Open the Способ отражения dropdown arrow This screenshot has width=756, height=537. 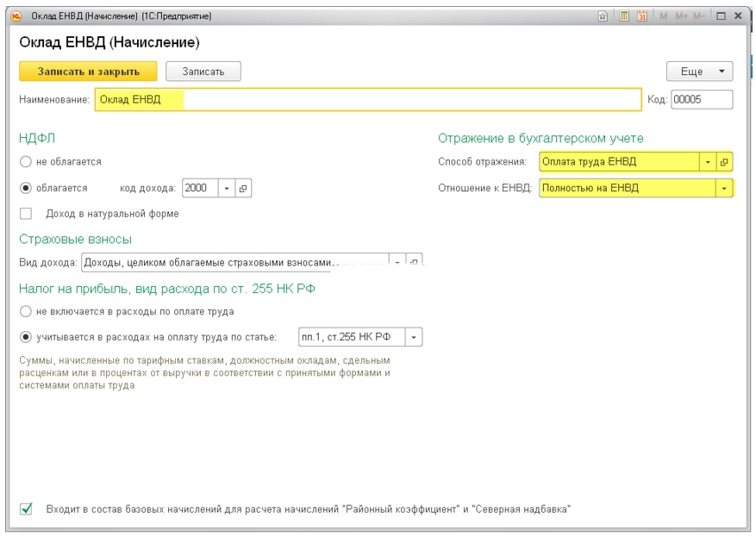click(x=708, y=162)
